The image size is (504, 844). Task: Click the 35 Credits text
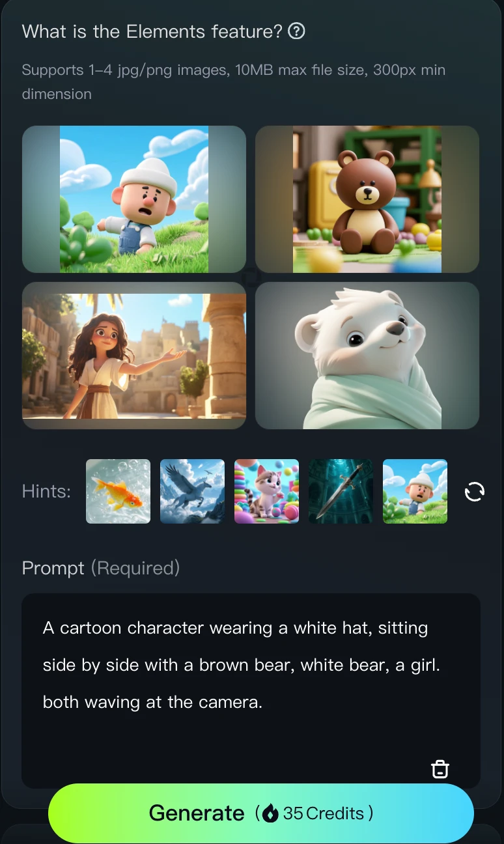tap(324, 813)
